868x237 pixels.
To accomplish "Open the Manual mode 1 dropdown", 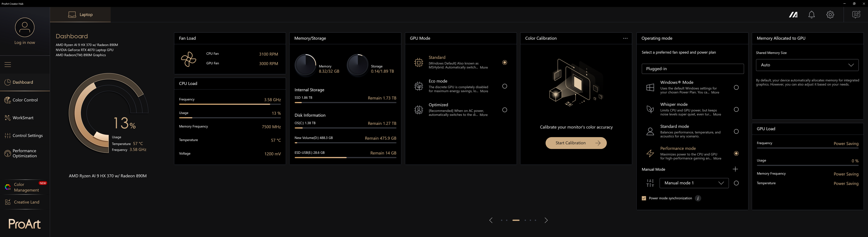I will pyautogui.click(x=694, y=183).
